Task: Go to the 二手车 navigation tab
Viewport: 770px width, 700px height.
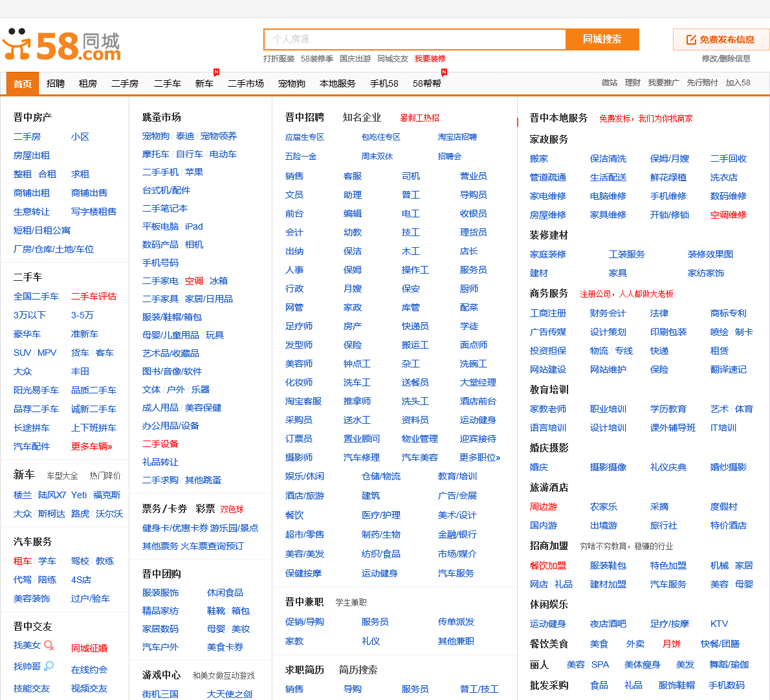Action: [168, 83]
